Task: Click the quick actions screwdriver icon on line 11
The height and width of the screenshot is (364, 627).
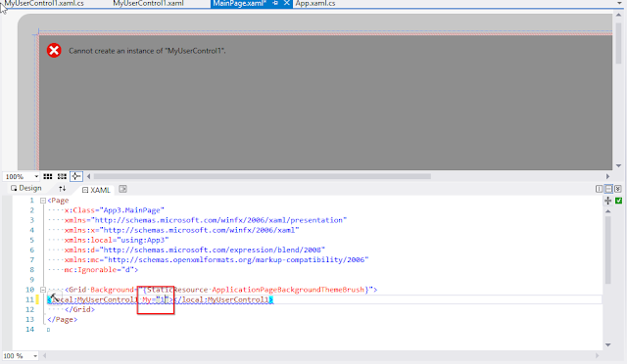Action: pos(55,297)
